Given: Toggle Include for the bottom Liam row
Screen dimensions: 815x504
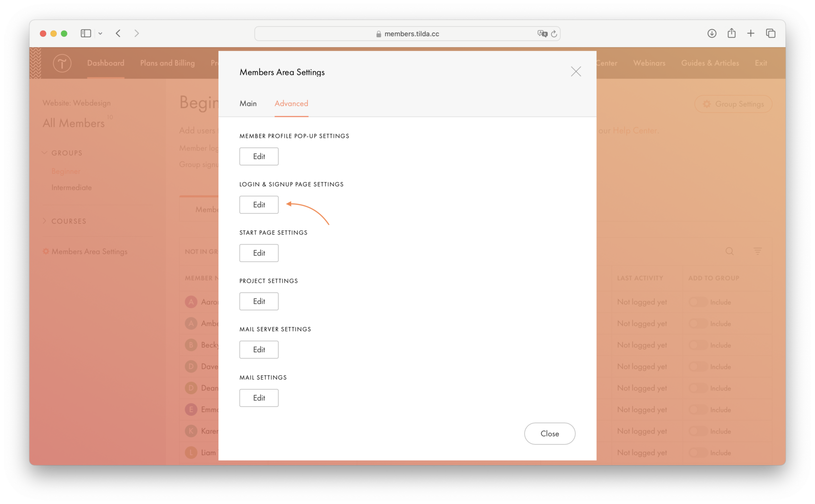Looking at the screenshot, I should [x=698, y=452].
